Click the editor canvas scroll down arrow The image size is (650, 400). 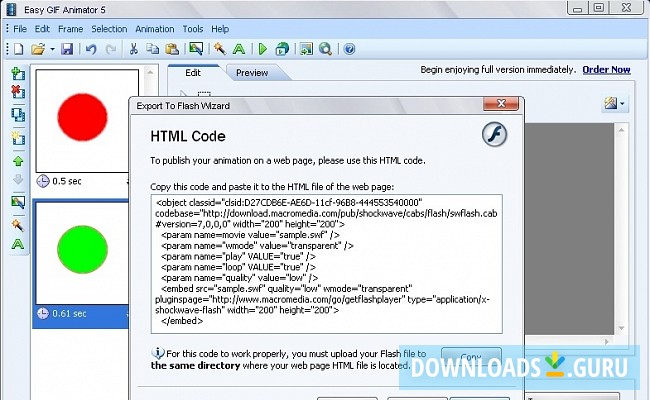click(621, 328)
